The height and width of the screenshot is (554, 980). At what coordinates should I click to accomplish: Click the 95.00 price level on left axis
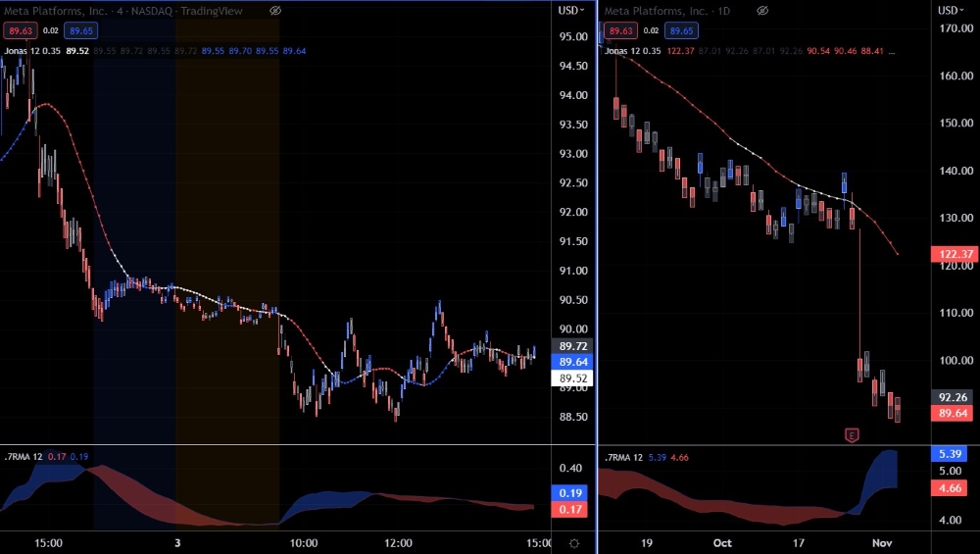(573, 36)
